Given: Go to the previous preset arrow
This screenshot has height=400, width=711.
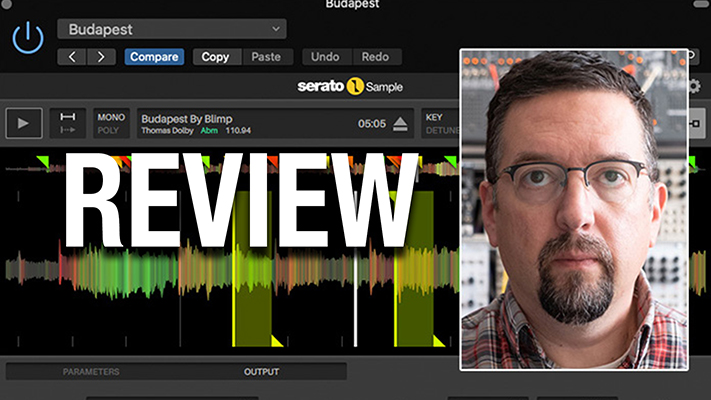Looking at the screenshot, I should coord(72,57).
